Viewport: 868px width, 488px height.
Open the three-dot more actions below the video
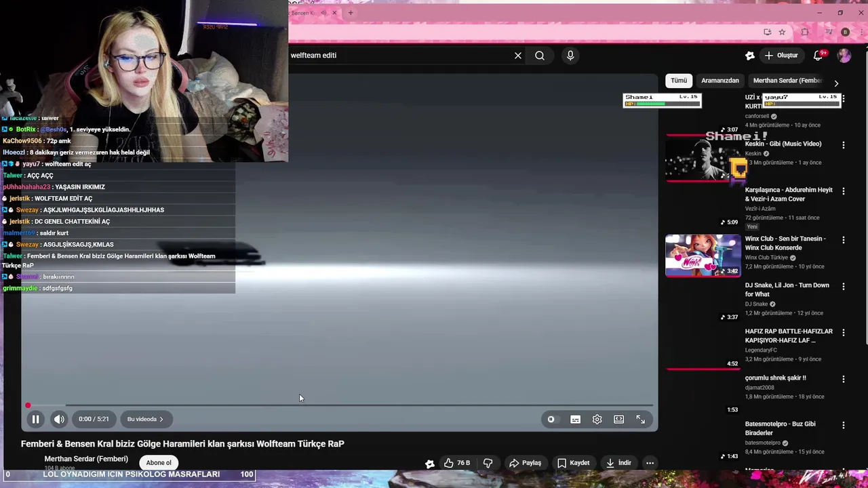pos(650,463)
